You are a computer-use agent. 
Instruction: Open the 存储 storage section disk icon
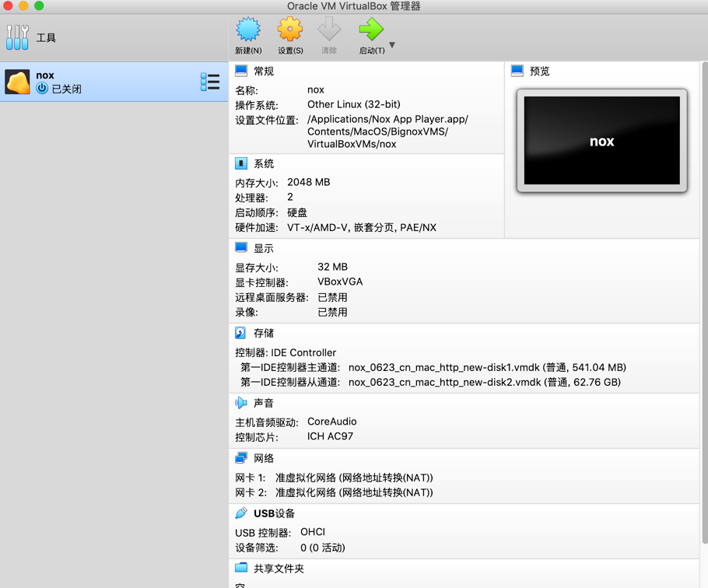[240, 333]
